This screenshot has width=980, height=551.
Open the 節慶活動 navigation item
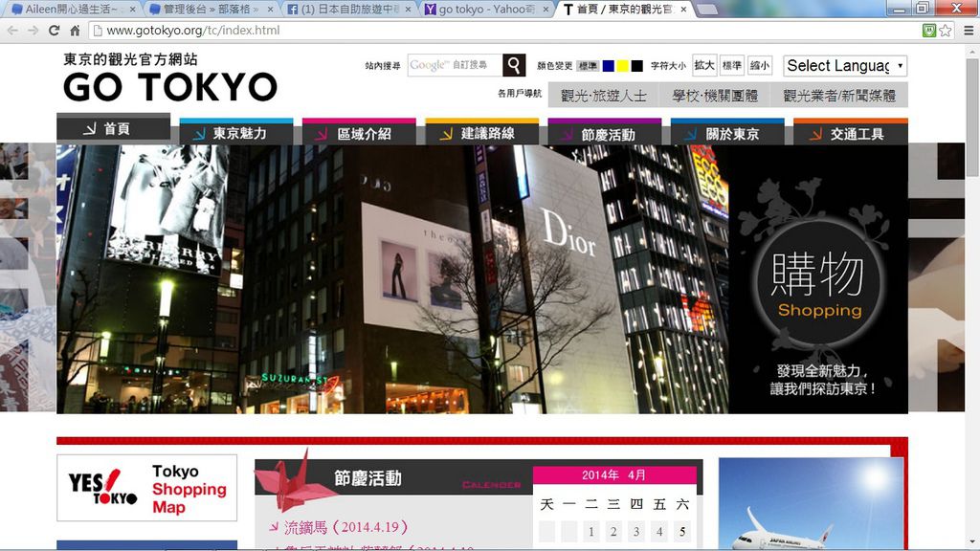tap(605, 132)
